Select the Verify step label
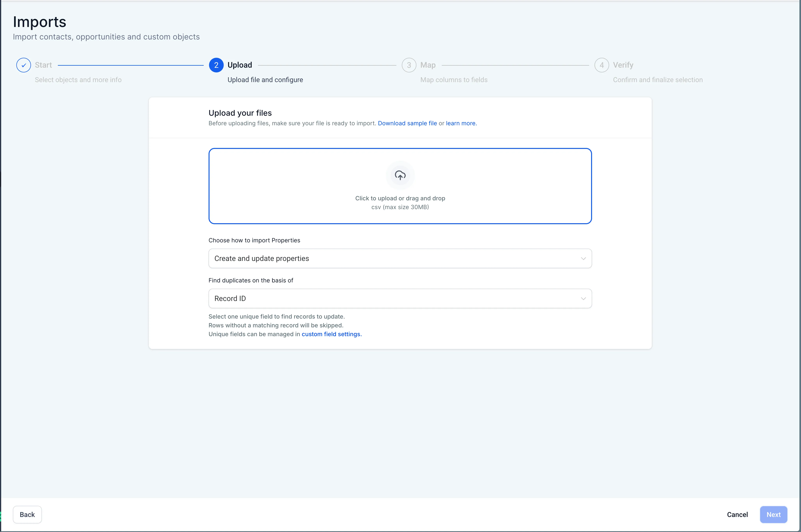The height and width of the screenshot is (532, 801). point(623,65)
